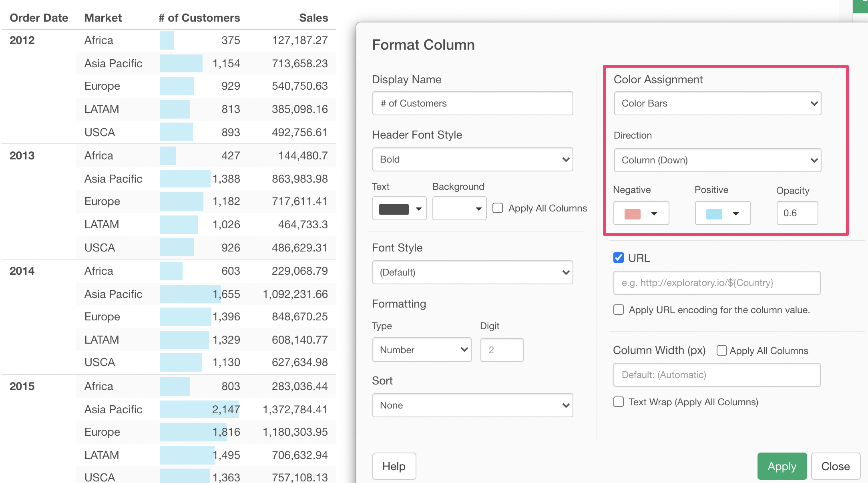
Task: Click the Close button
Action: [x=835, y=466]
